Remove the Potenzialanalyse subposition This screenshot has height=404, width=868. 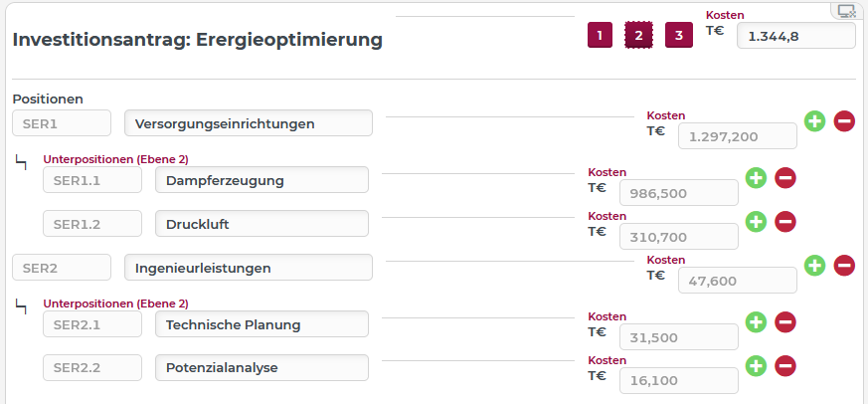tap(785, 366)
